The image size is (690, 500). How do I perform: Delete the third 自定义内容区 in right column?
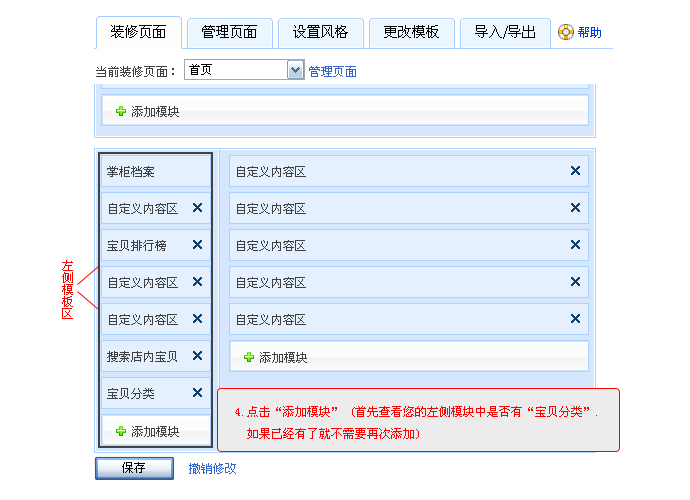coord(575,245)
